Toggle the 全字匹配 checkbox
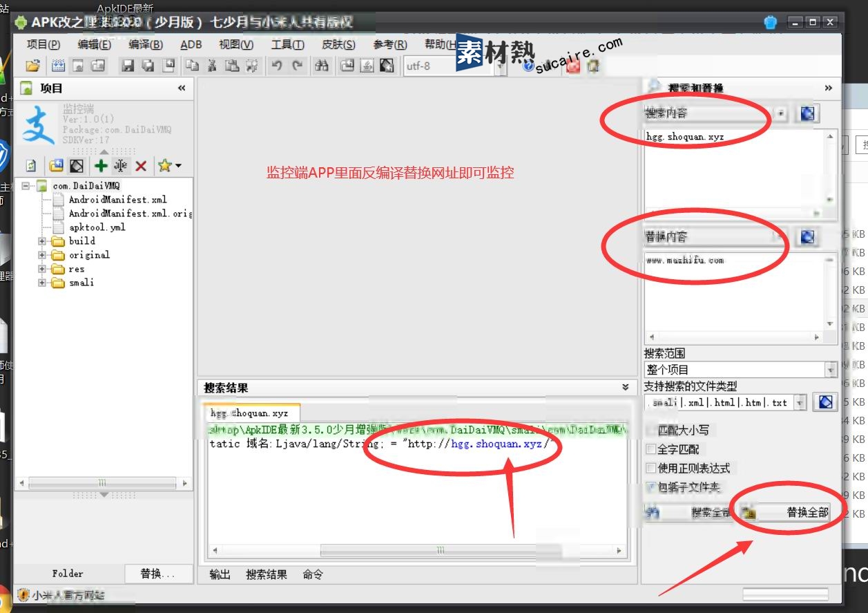The image size is (868, 613). coord(650,449)
